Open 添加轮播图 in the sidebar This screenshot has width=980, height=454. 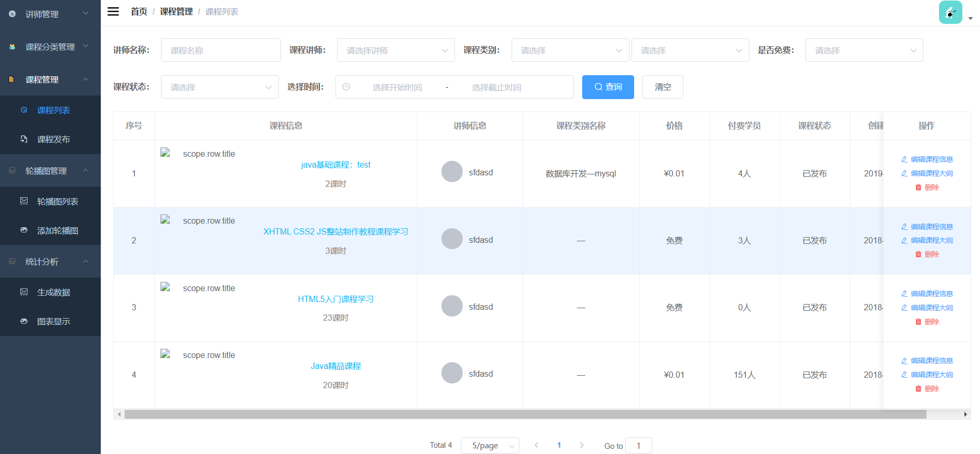50,230
